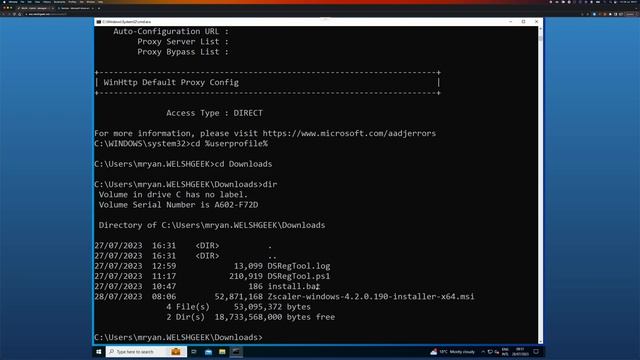Click the 'cd %userprofile%' command line
Image resolution: width=640 pixels, height=360 pixels.
click(x=181, y=144)
